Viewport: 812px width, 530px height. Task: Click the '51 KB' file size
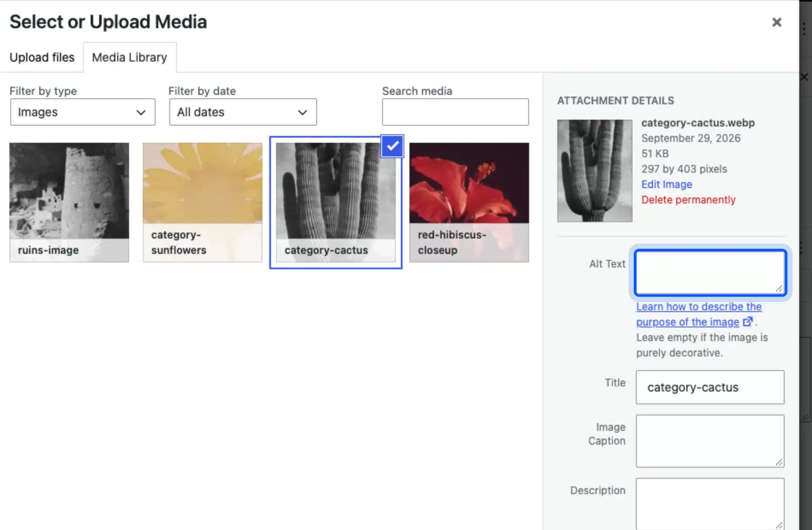tap(655, 153)
